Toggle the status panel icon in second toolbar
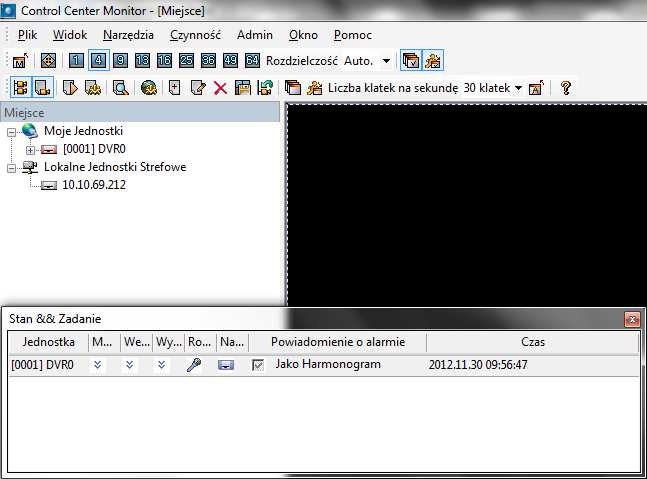Image resolution: width=647 pixels, height=479 pixels. (x=43, y=88)
